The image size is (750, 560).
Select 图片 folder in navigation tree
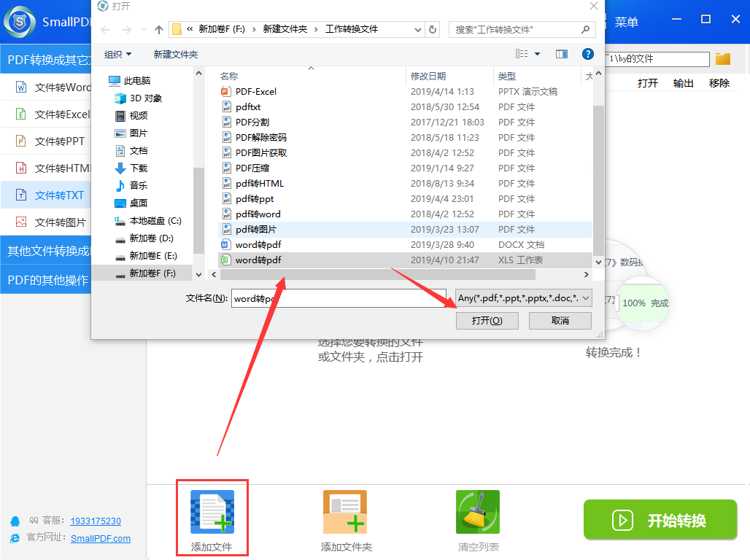tap(132, 133)
